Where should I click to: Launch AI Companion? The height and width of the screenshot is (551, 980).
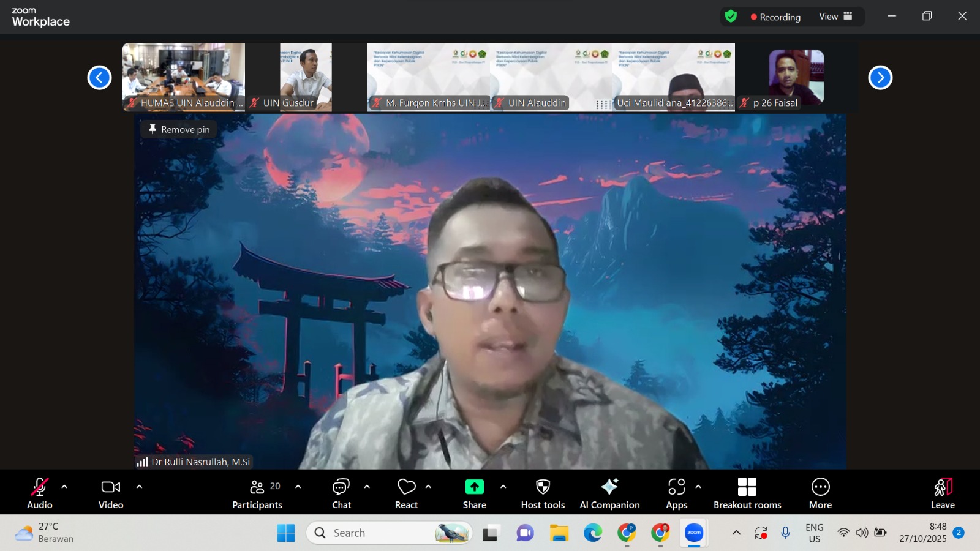609,493
